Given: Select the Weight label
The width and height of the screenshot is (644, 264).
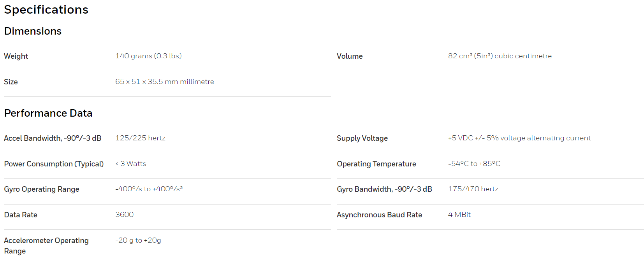Looking at the screenshot, I should click(16, 56).
